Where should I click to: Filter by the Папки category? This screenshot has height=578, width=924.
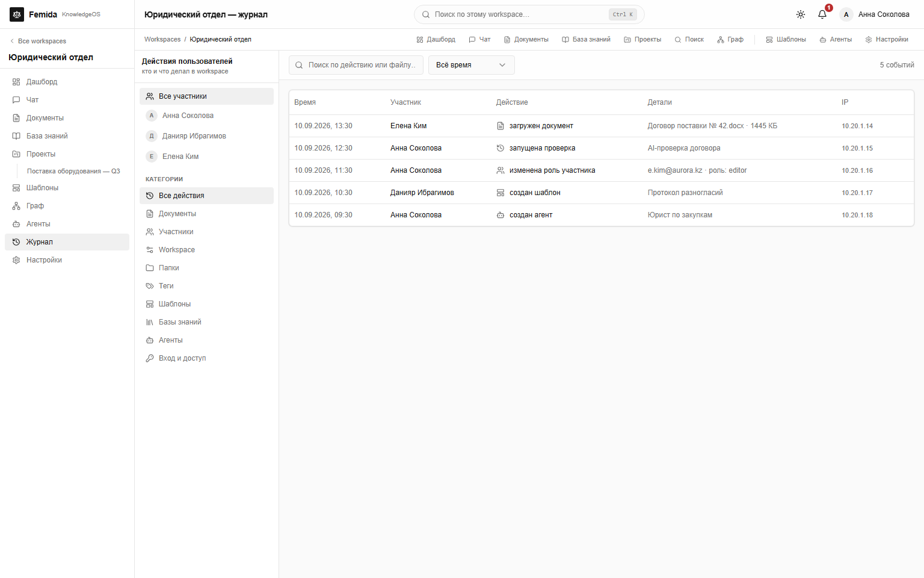(206, 268)
